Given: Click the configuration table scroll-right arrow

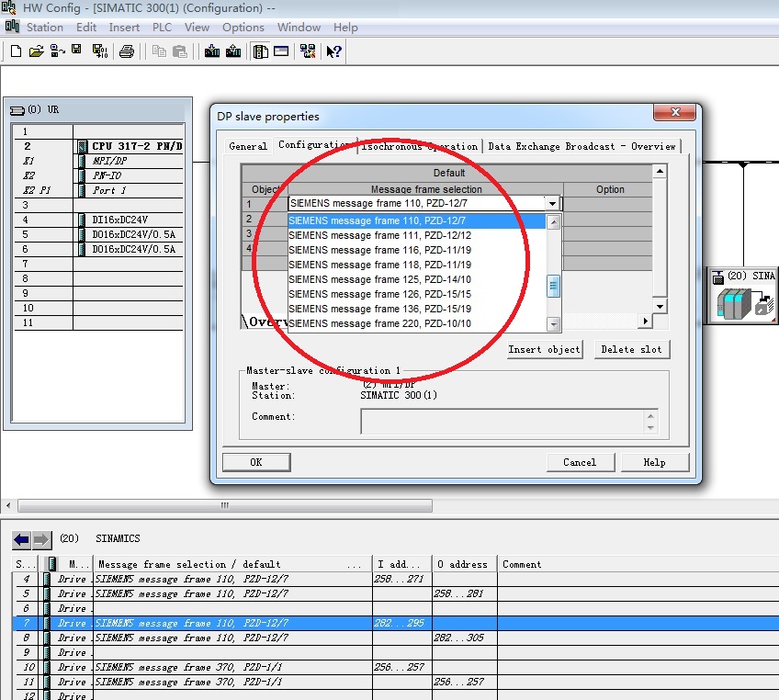Looking at the screenshot, I should pos(645,321).
